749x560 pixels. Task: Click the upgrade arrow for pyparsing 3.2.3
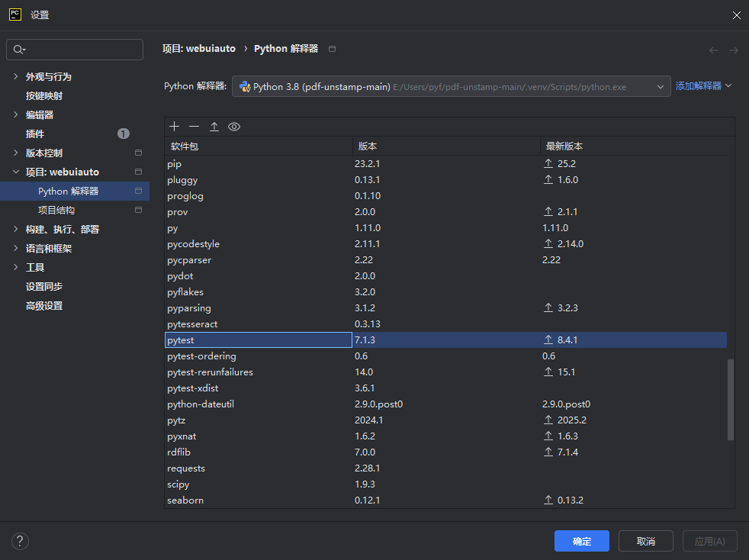click(548, 307)
